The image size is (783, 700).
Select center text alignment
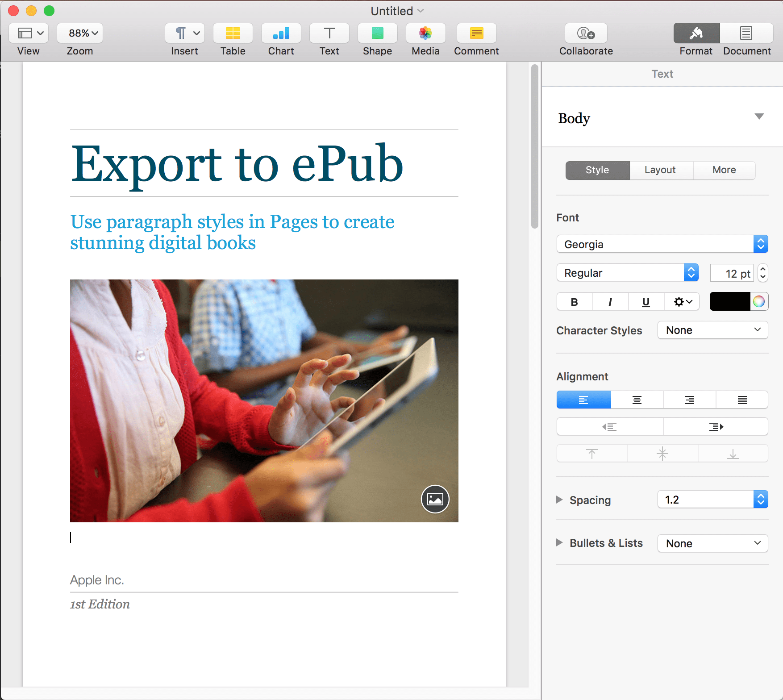click(636, 400)
